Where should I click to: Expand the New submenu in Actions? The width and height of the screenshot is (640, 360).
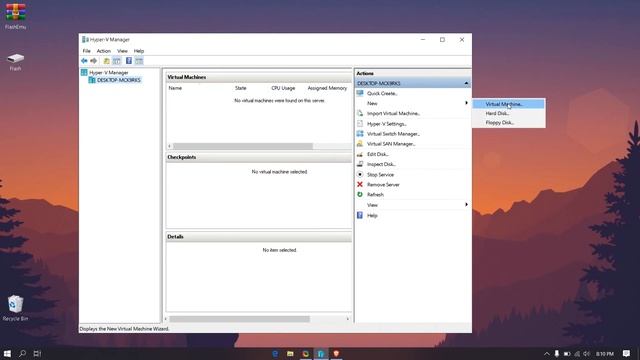413,103
